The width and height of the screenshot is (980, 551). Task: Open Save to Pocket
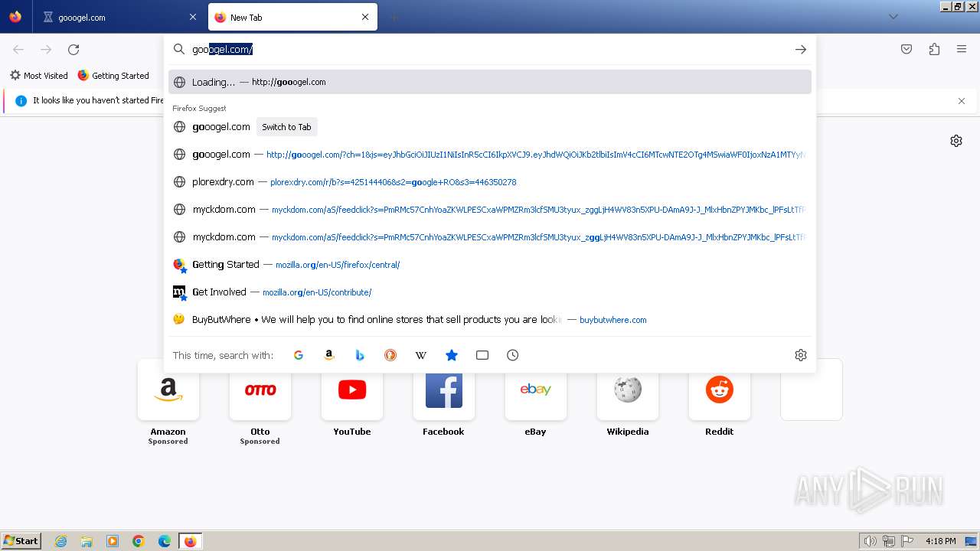pos(906,49)
